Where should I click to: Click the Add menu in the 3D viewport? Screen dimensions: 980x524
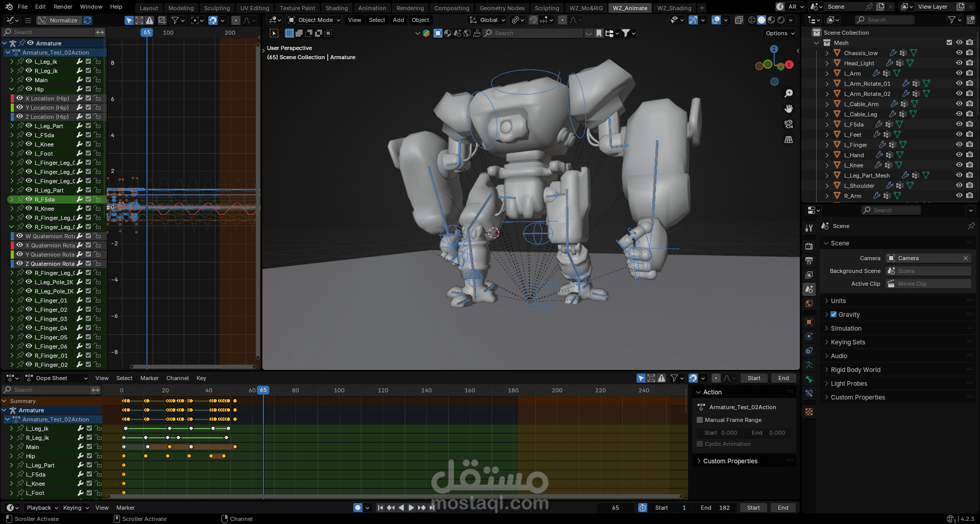click(398, 20)
